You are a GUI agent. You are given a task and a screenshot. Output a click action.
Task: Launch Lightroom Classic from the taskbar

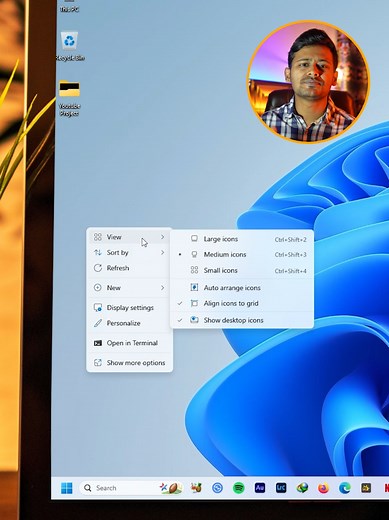point(281,488)
